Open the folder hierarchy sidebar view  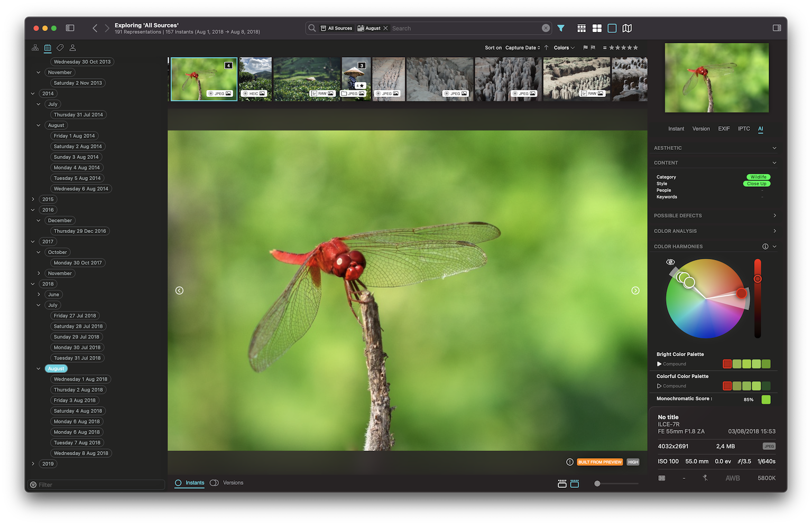click(35, 48)
